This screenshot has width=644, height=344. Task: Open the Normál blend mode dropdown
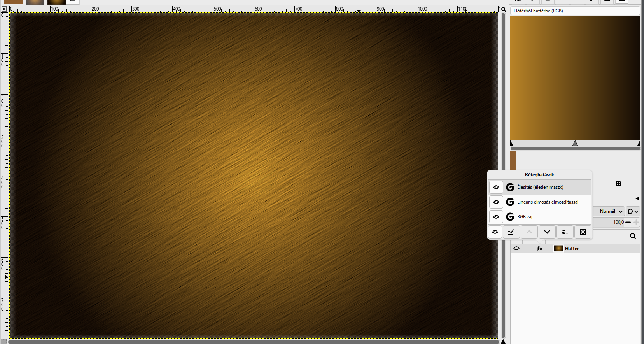click(x=609, y=211)
